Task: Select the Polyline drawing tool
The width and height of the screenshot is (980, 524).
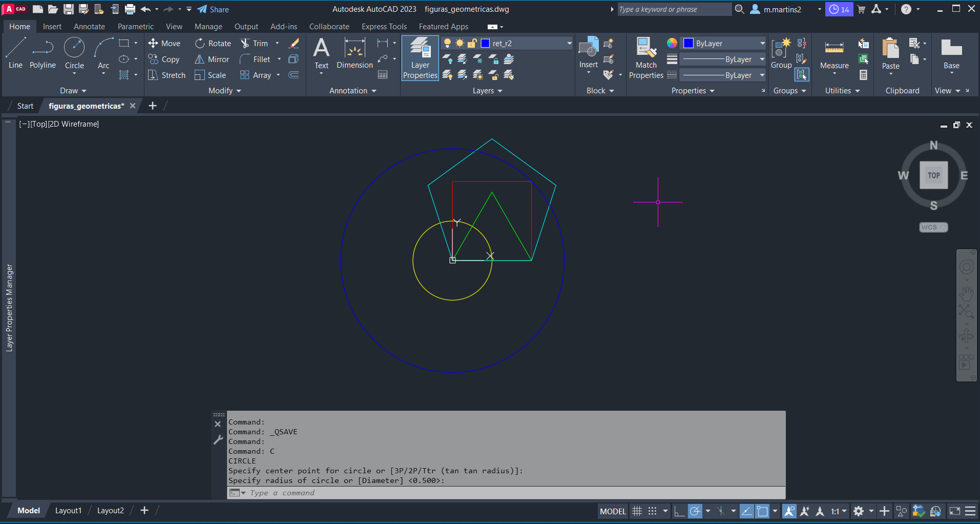Action: (x=43, y=53)
